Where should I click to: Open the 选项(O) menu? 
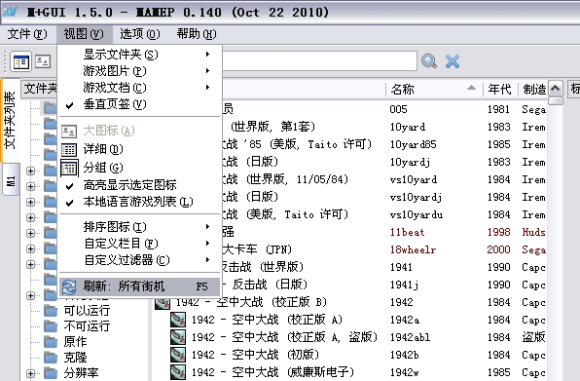pos(140,34)
